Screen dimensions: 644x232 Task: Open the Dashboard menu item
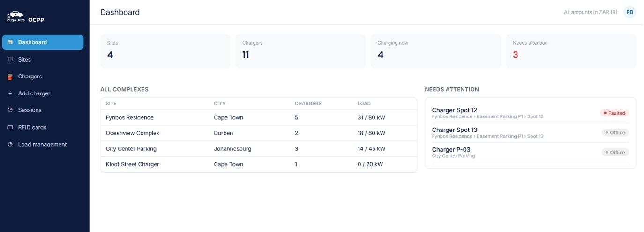click(43, 42)
